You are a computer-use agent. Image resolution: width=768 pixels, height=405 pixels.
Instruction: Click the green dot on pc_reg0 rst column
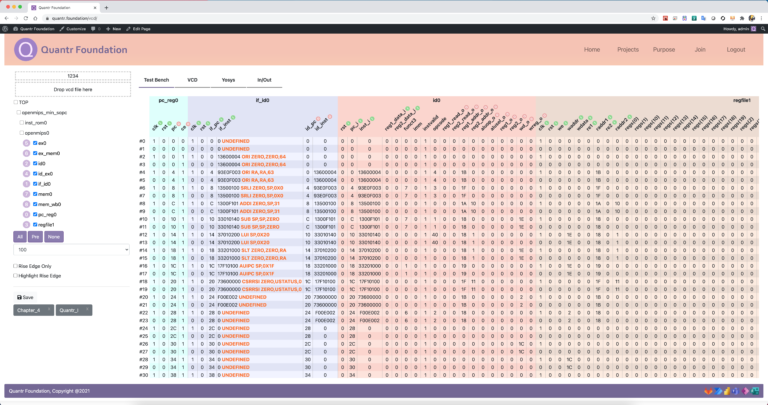point(169,123)
